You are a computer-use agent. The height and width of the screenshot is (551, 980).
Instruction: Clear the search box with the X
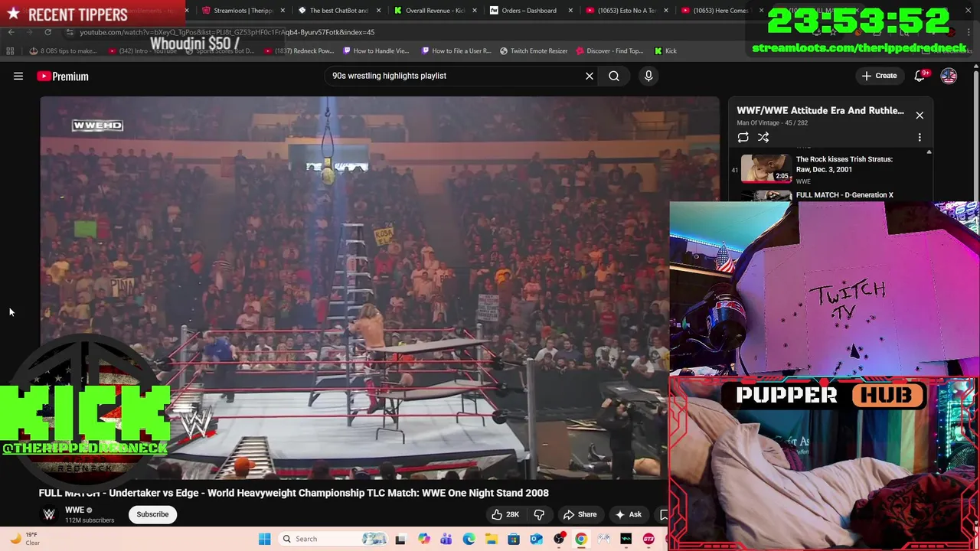[590, 76]
